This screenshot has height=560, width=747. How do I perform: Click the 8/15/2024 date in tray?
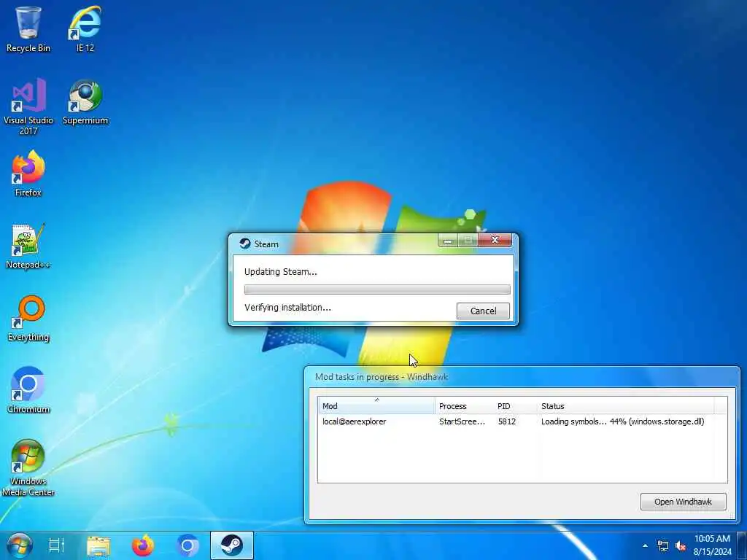point(712,552)
